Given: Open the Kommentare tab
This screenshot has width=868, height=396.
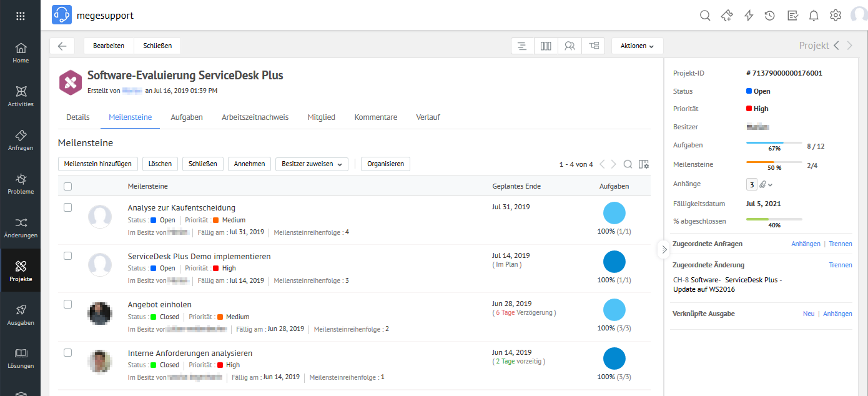Looking at the screenshot, I should coord(376,117).
